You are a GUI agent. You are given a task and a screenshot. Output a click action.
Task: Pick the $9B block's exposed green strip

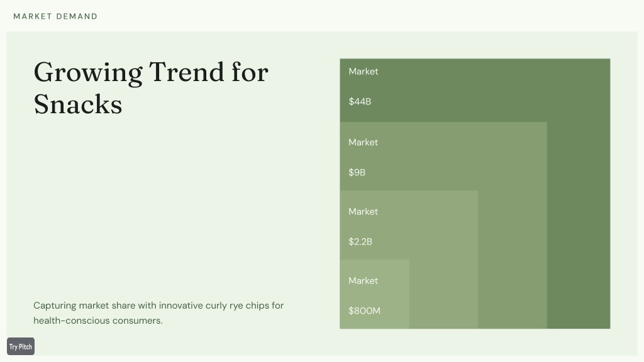(x=512, y=260)
